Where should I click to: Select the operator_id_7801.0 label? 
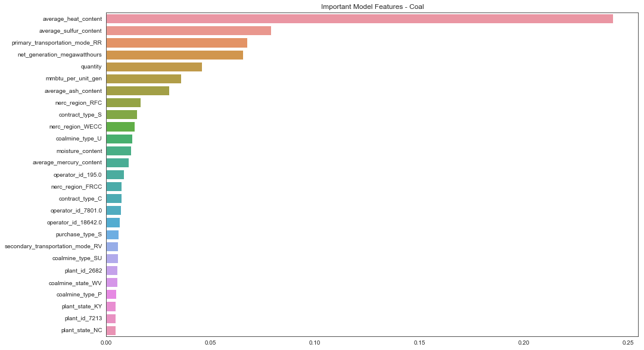(76, 211)
